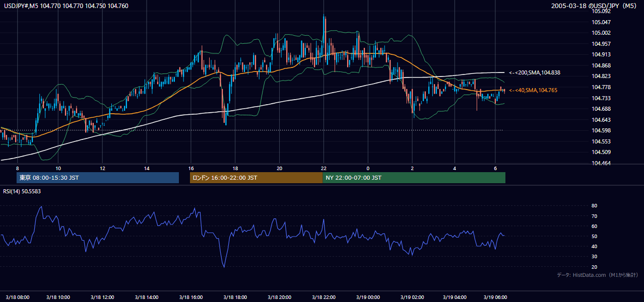Image resolution: width=644 pixels, height=302 pixels.
Task: Click price axis label 104.778
Action: click(x=600, y=87)
